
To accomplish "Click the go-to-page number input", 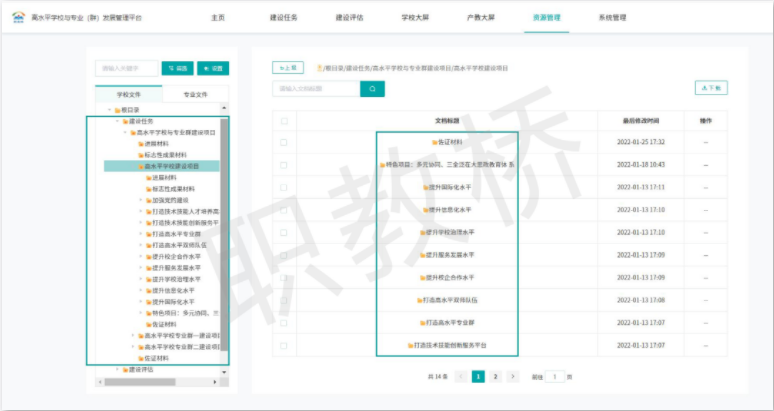I will pyautogui.click(x=555, y=377).
